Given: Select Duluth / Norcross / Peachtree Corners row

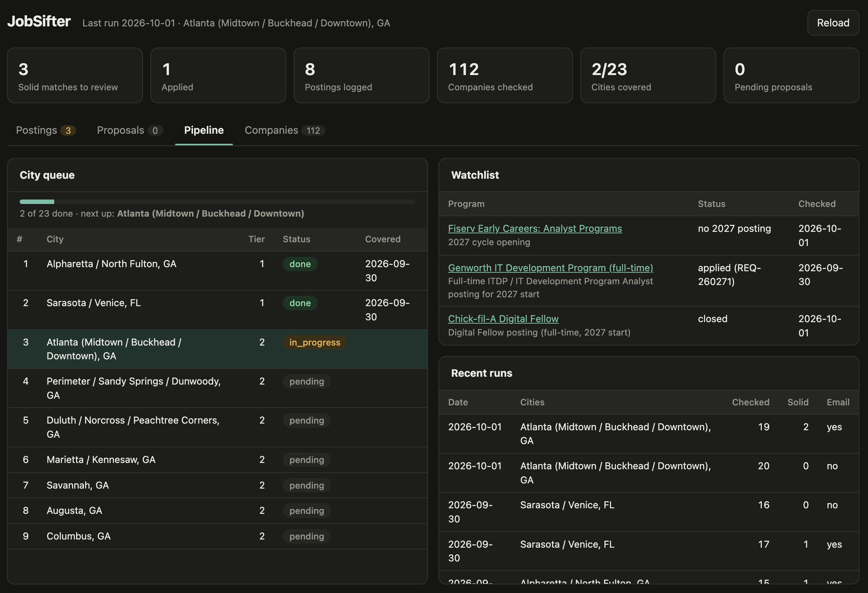Looking at the screenshot, I should point(218,427).
